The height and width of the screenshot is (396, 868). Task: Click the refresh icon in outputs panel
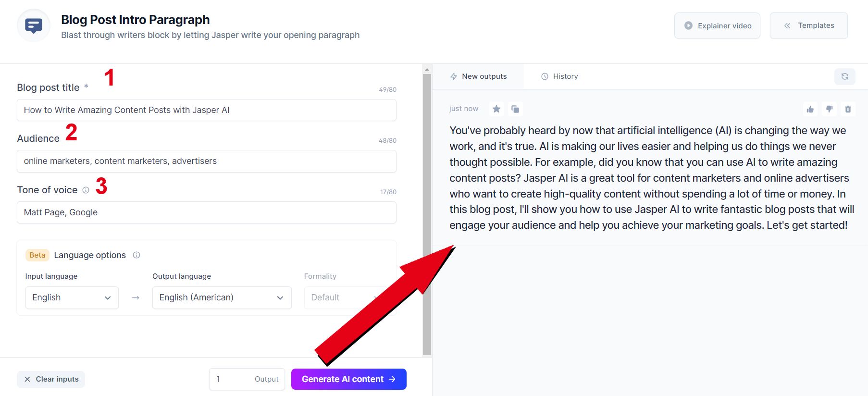pyautogui.click(x=845, y=76)
